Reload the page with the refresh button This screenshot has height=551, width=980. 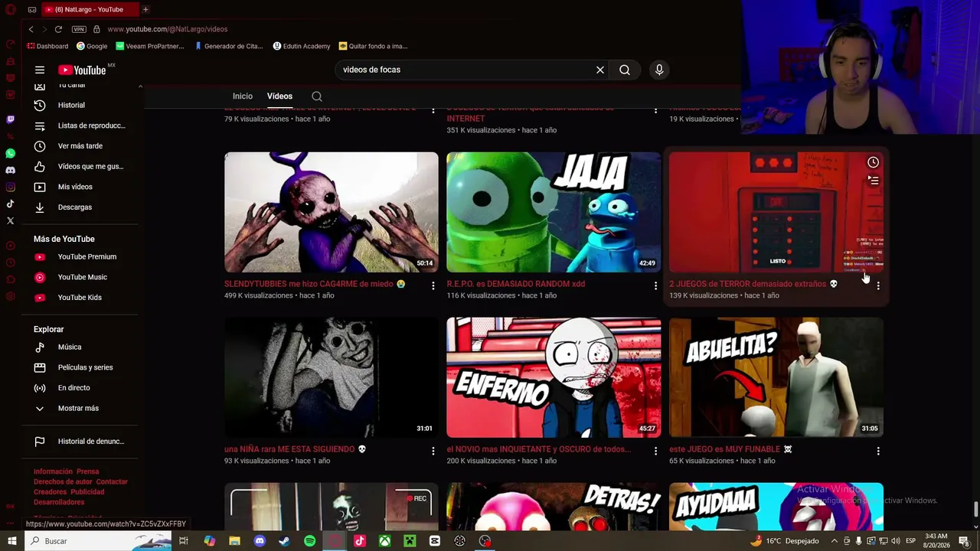pyautogui.click(x=58, y=29)
